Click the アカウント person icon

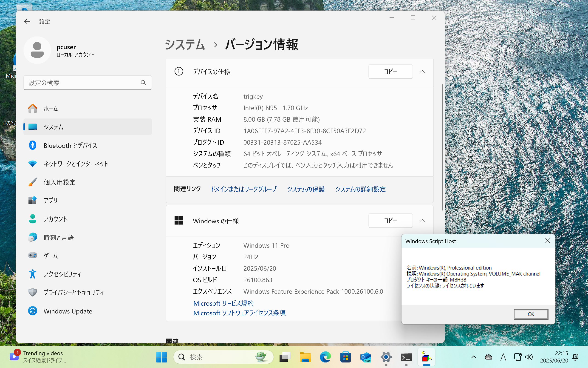[33, 219]
